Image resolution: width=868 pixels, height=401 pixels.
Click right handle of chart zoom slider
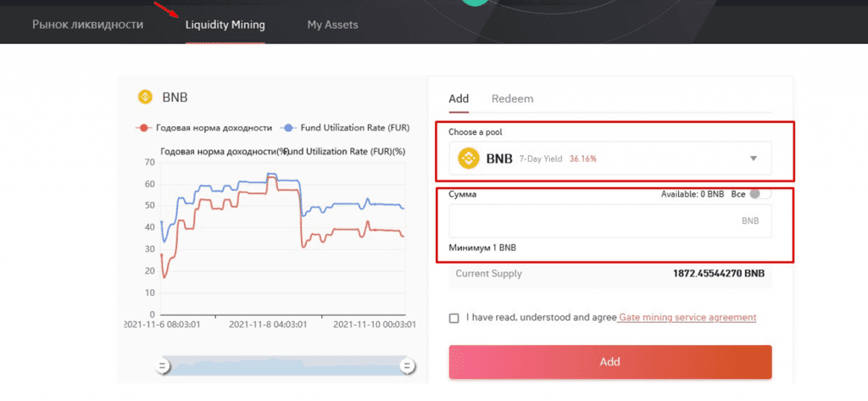click(x=408, y=365)
